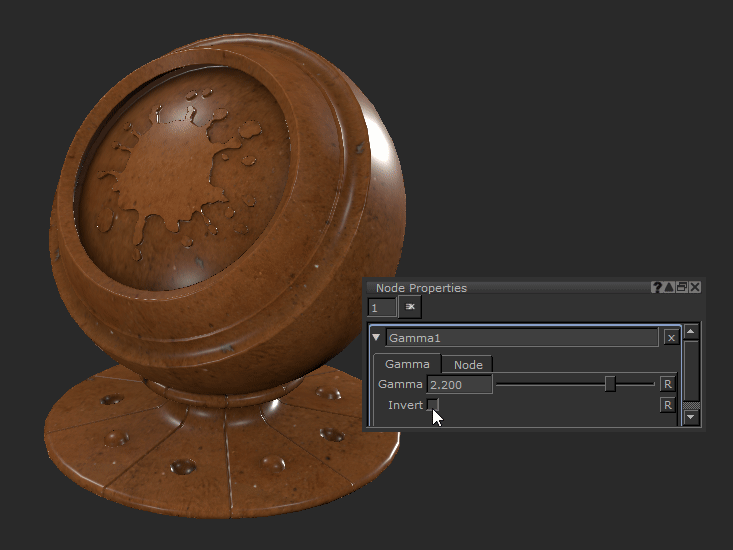Open Node Properties help question mark icon
Screen dimensions: 733x550
[x=657, y=288]
